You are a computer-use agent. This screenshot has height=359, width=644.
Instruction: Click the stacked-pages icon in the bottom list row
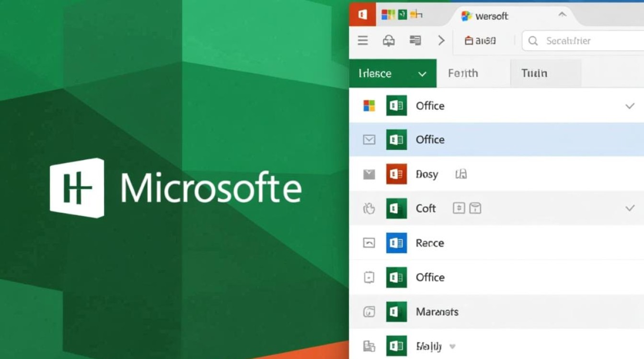pyautogui.click(x=369, y=346)
